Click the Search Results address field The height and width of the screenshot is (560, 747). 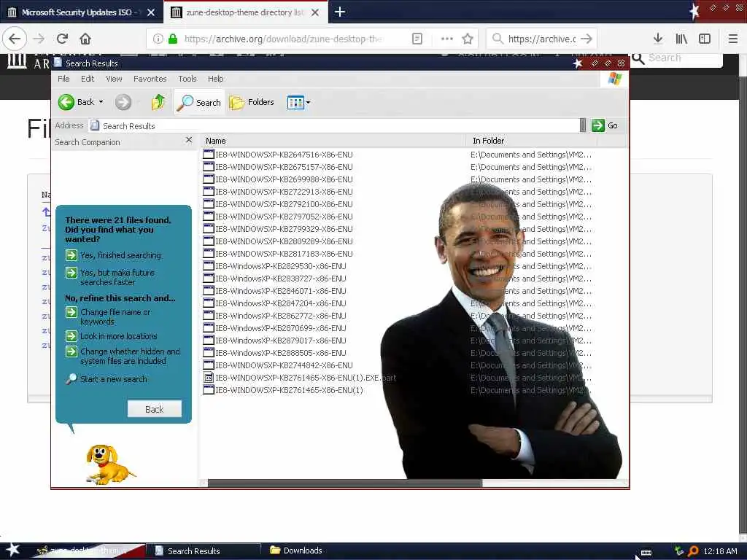click(x=333, y=125)
